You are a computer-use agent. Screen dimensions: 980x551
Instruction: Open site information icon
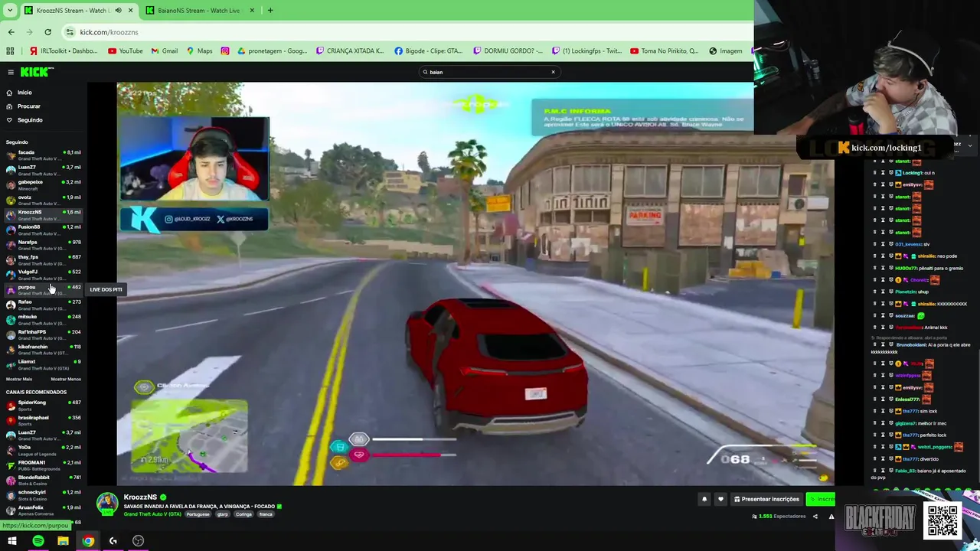70,32
